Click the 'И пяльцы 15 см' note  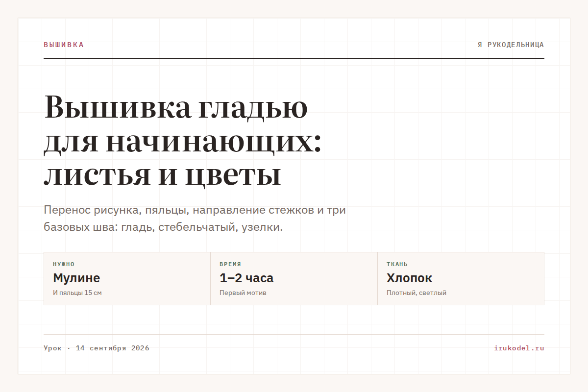point(77,293)
